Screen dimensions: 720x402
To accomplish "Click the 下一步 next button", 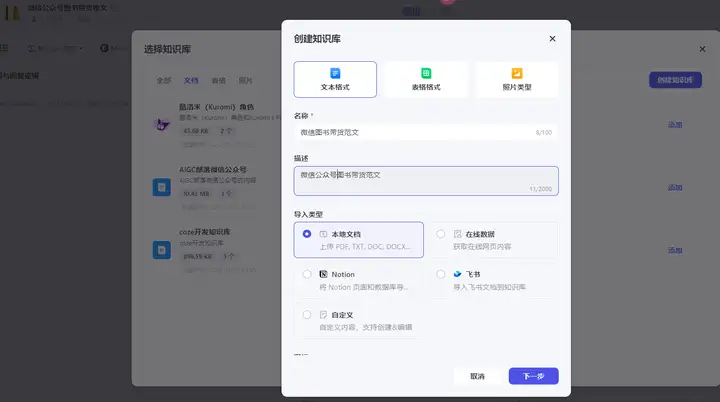I will click(534, 376).
